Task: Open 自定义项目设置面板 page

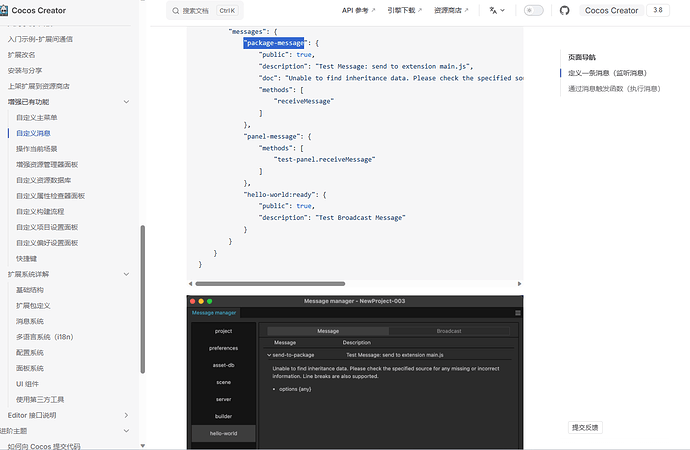Action: click(47, 227)
